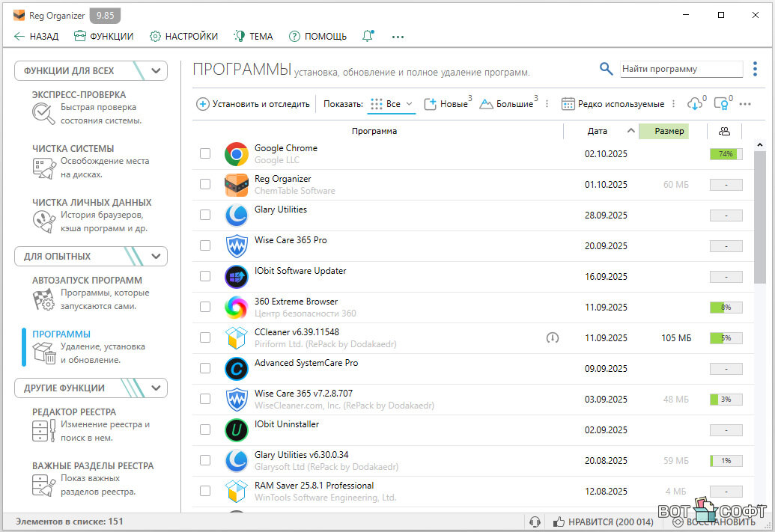This screenshot has width=775, height=532.
Task: Click the notification bell icon
Action: coord(368,36)
